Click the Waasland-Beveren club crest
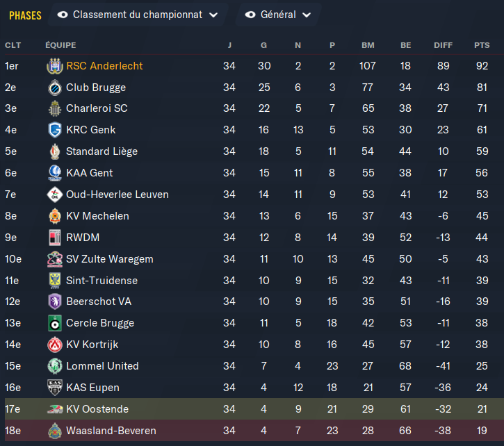Viewport: 504px width, 446px height. pos(54,431)
